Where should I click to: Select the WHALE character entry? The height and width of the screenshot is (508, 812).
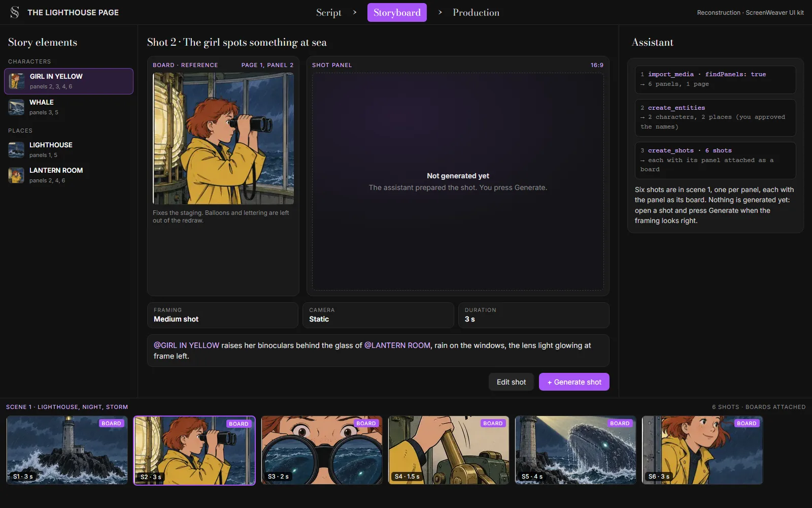[69, 107]
